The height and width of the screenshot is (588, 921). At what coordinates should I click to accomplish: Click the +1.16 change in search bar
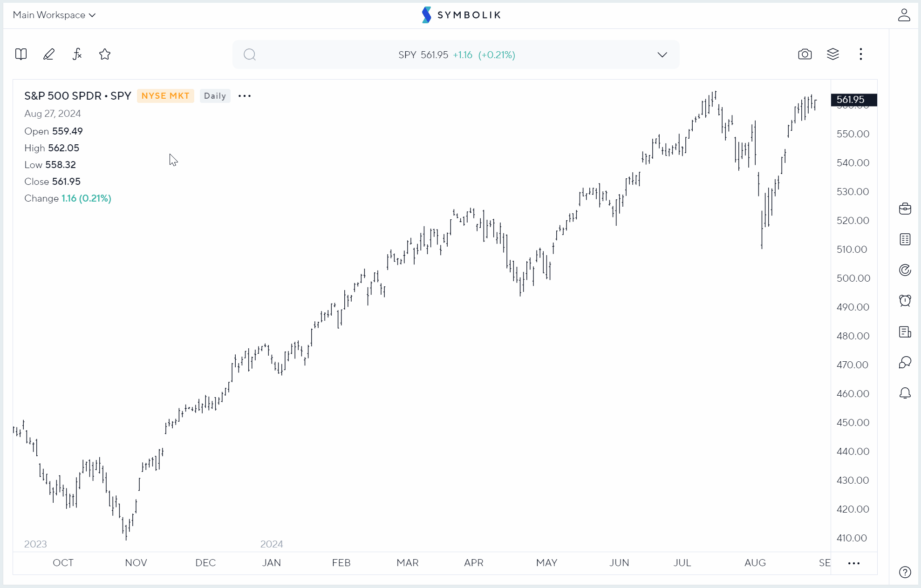point(463,55)
